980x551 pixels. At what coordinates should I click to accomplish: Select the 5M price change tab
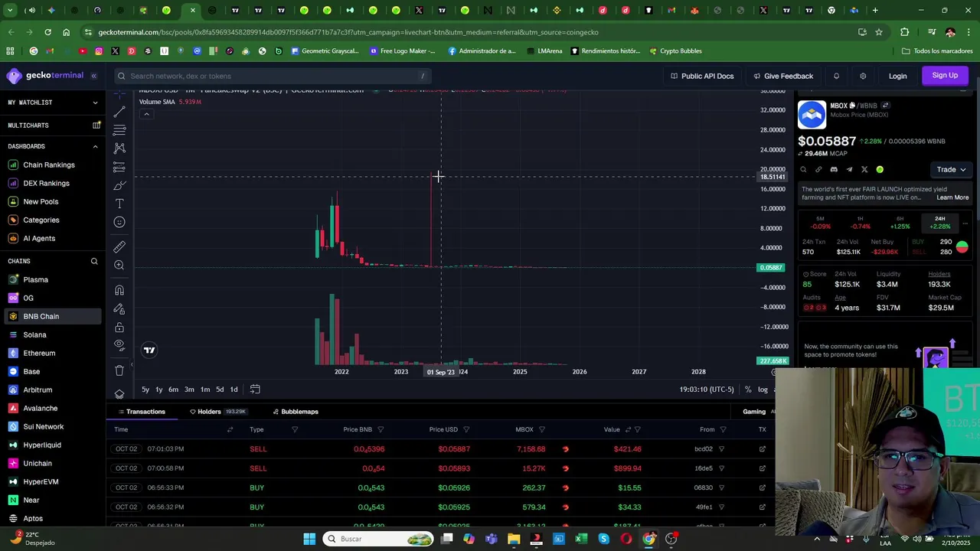[820, 223]
